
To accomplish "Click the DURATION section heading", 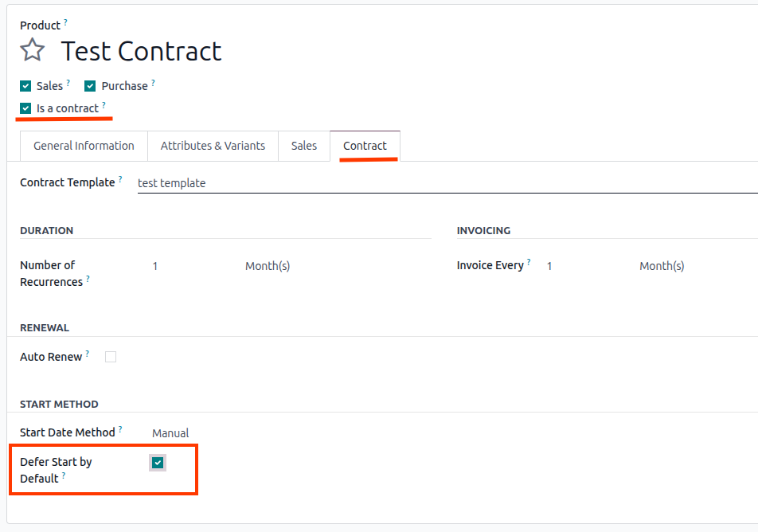I will pos(46,230).
